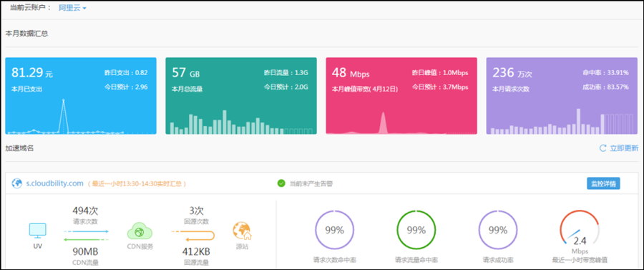The width and height of the screenshot is (644, 270).
Task: Click the 源站 origin globe icon
Action: [242, 231]
